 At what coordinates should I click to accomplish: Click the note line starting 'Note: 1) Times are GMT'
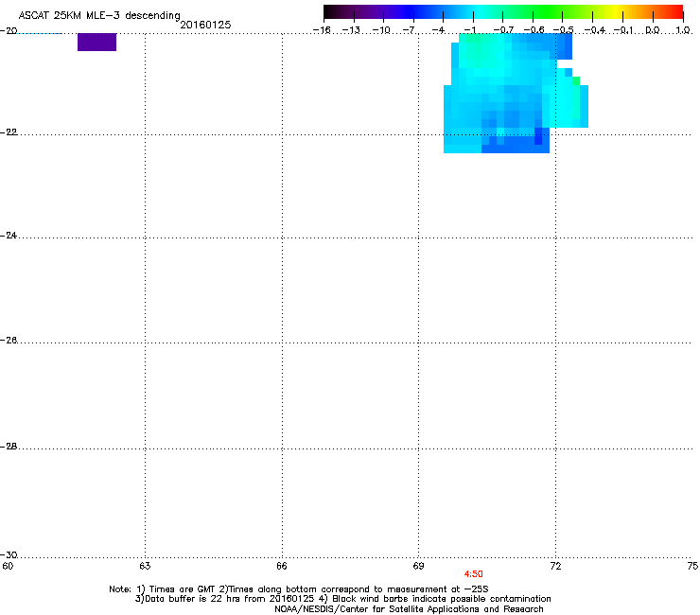pos(299,589)
